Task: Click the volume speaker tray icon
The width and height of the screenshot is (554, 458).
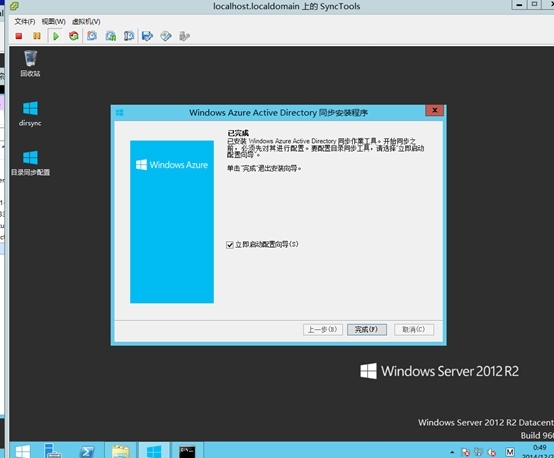Action: pyautogui.click(x=491, y=452)
